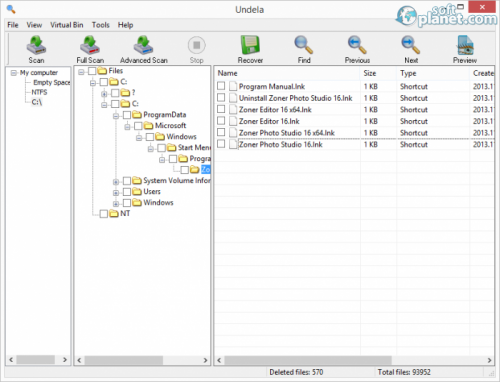This screenshot has height=382, width=500.
Task: Recover selected files with the floppy icon
Action: pyautogui.click(x=250, y=45)
